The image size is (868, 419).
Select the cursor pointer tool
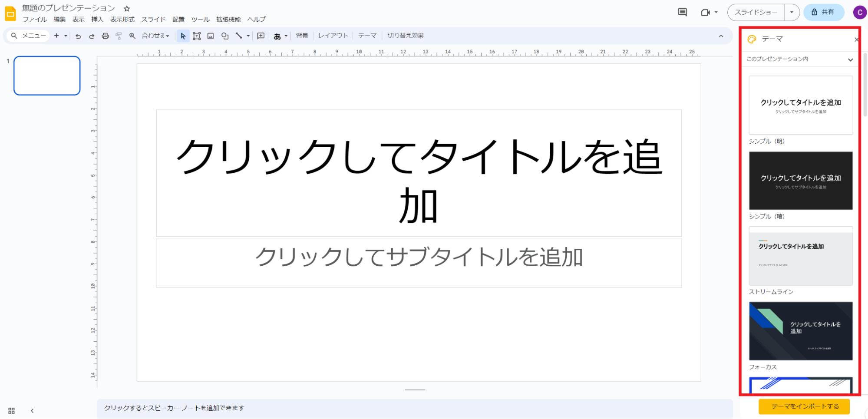pos(183,36)
